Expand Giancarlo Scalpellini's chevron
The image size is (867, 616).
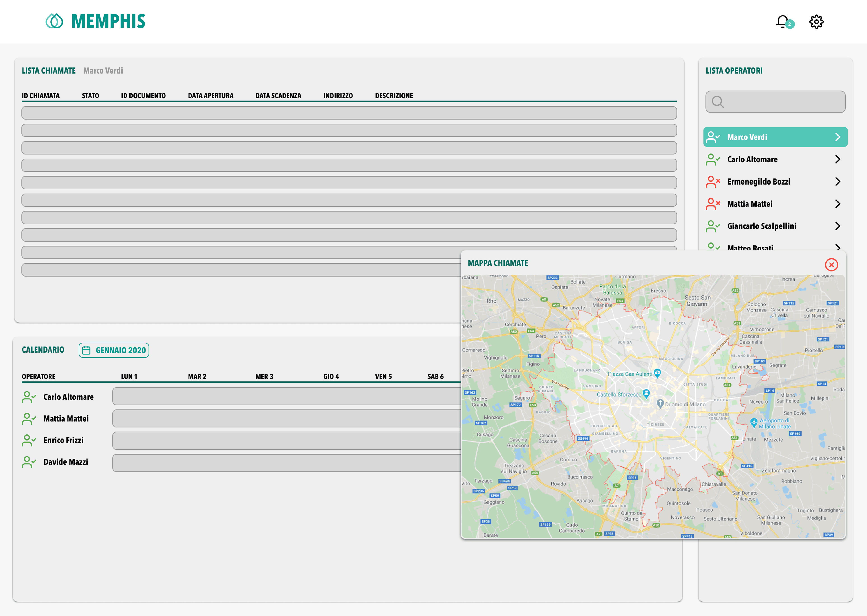(837, 226)
